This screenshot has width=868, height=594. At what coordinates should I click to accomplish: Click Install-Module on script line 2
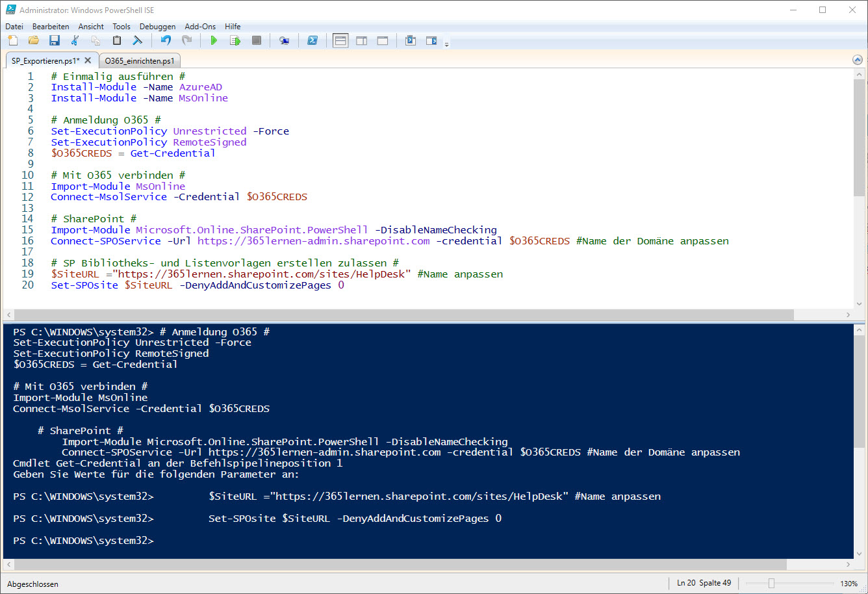[x=94, y=87]
